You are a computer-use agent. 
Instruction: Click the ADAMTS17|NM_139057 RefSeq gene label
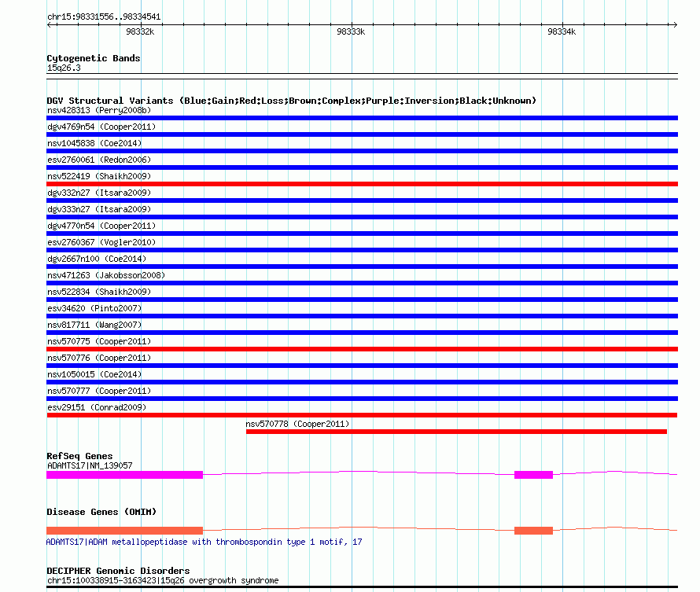(90, 465)
